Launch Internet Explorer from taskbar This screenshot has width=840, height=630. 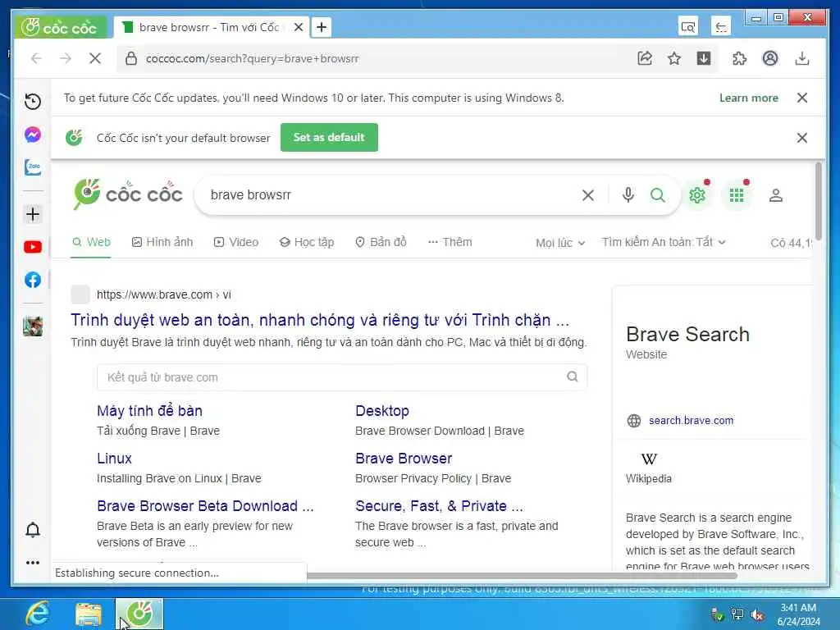point(38,614)
